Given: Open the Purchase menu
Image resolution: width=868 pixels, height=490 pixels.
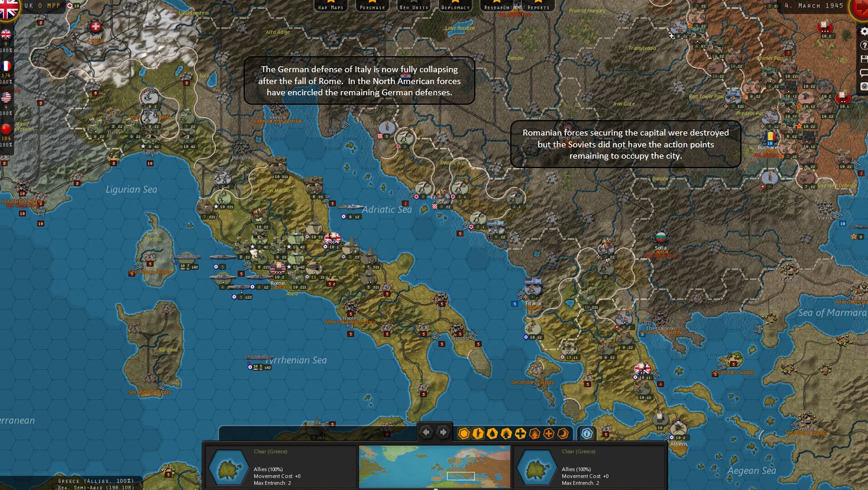Looking at the screenshot, I should 372,6.
